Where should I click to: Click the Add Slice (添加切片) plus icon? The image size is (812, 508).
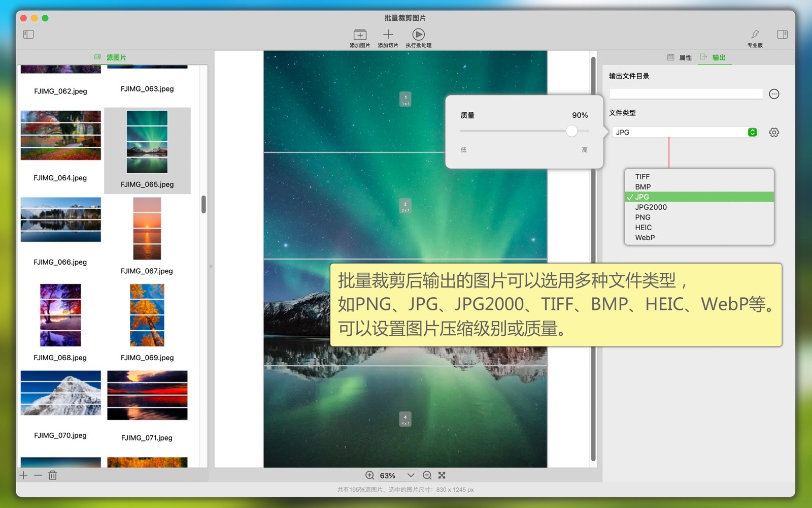(388, 35)
